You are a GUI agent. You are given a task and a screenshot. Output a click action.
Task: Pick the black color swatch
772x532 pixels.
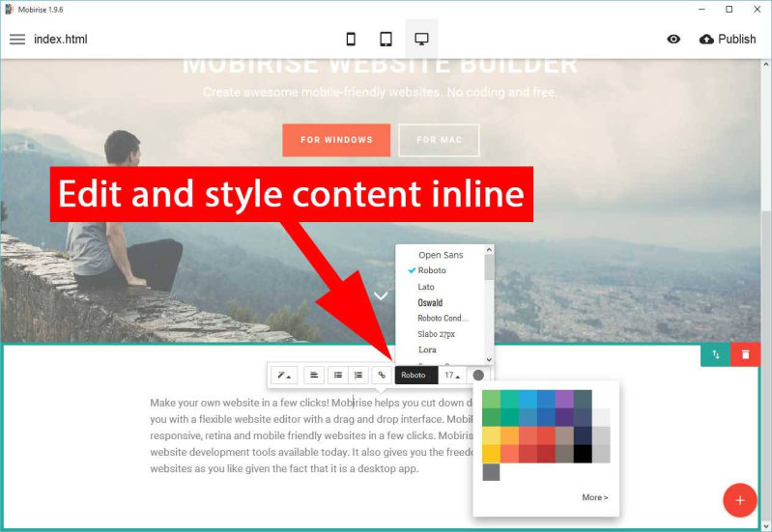coord(583,454)
